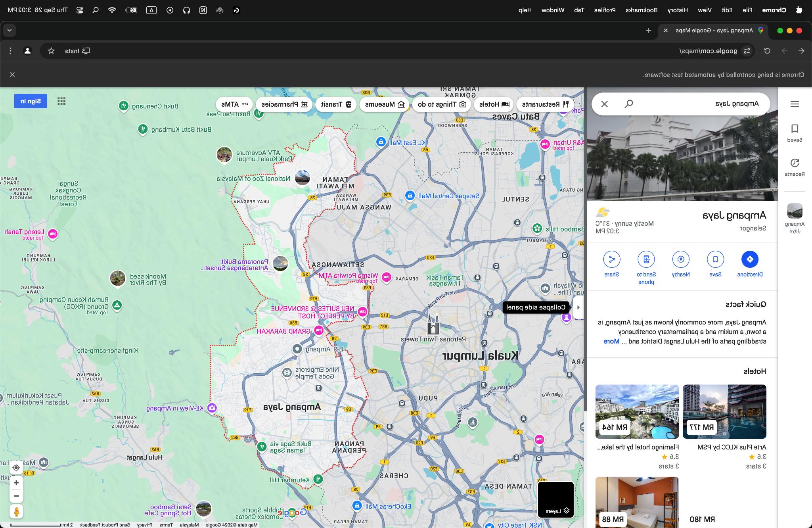The height and width of the screenshot is (528, 812).
Task: Select the Museums chip
Action: pyautogui.click(x=385, y=104)
